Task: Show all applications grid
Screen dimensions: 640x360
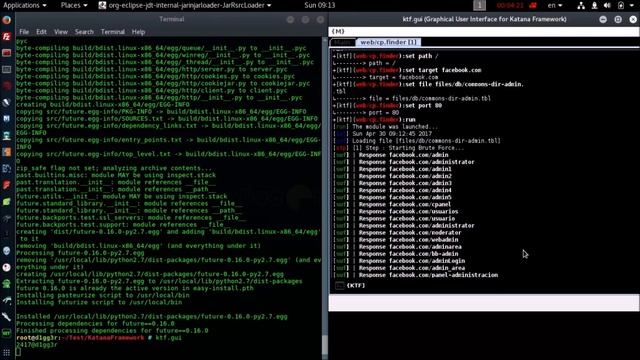Action: pyautogui.click(x=7, y=352)
